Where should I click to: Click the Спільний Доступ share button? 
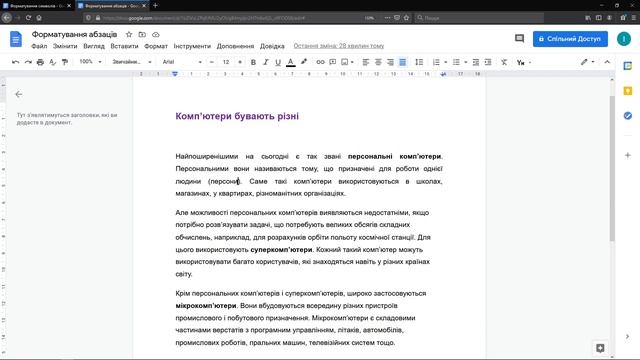point(570,39)
